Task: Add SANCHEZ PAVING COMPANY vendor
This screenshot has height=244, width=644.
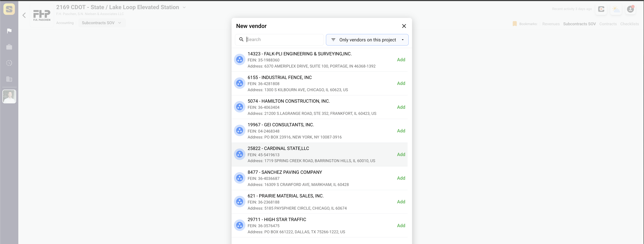Action: [401, 178]
